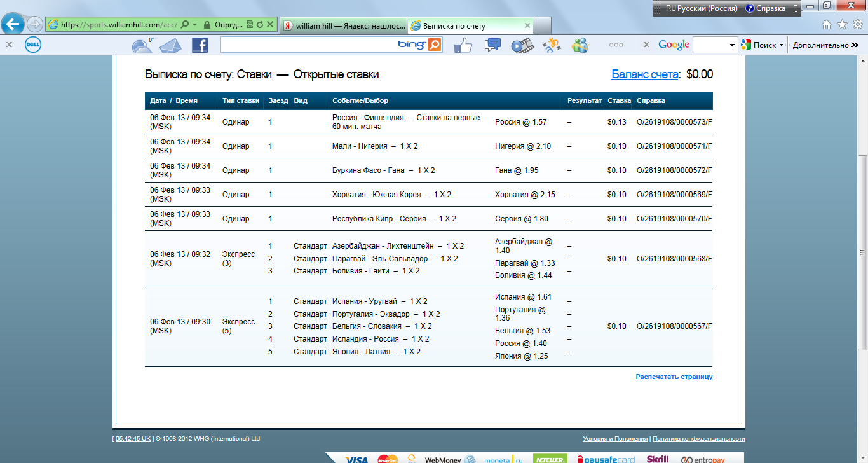The width and height of the screenshot is (868, 463).
Task: Open the browser home page icon
Action: (827, 25)
